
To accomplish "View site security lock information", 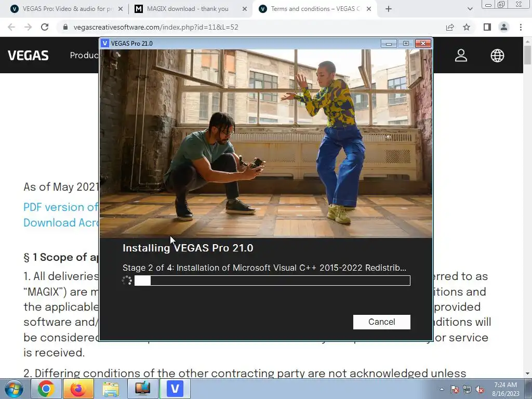I will point(65,27).
